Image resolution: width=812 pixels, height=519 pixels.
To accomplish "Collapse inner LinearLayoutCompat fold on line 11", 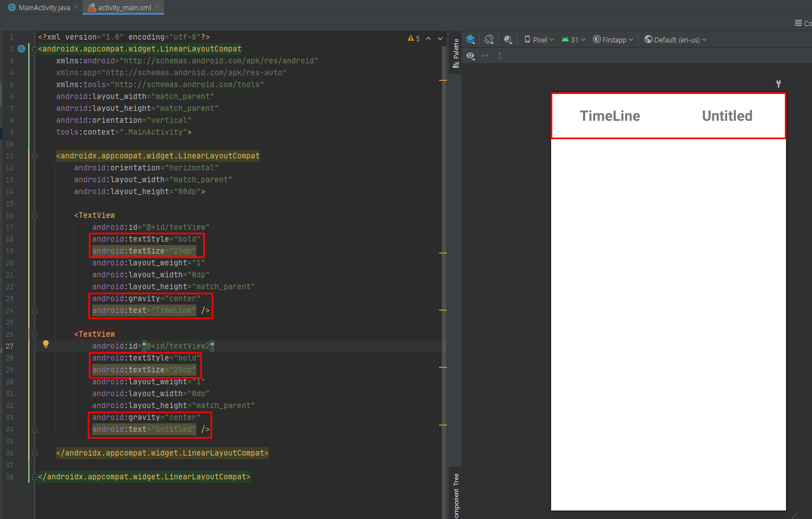I will [35, 156].
